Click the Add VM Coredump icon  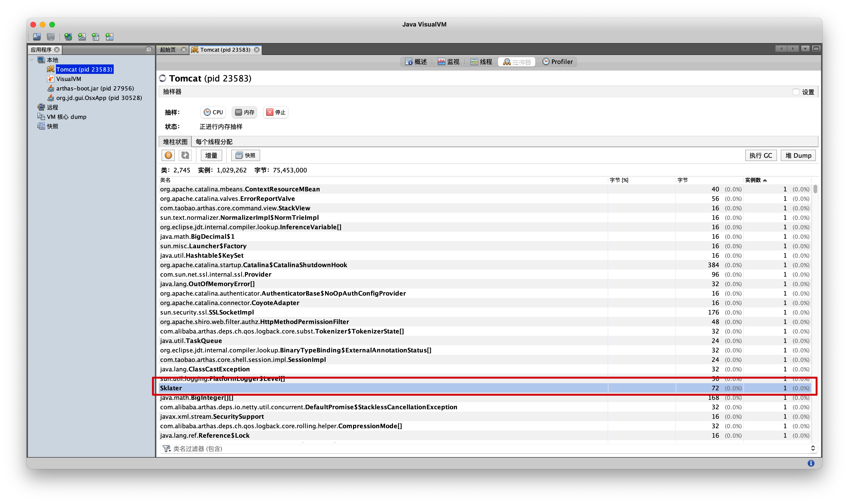click(x=96, y=37)
